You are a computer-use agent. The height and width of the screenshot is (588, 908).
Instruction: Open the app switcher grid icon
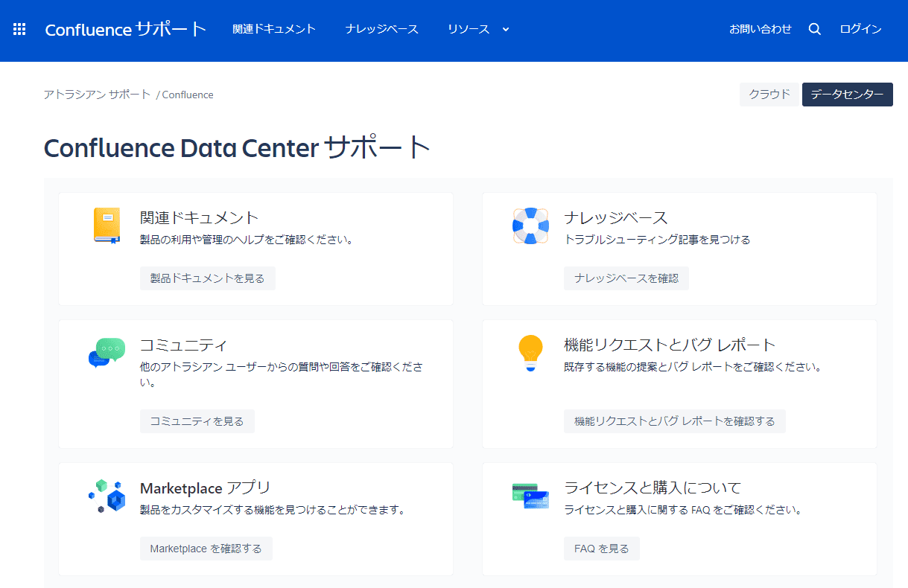(20, 30)
